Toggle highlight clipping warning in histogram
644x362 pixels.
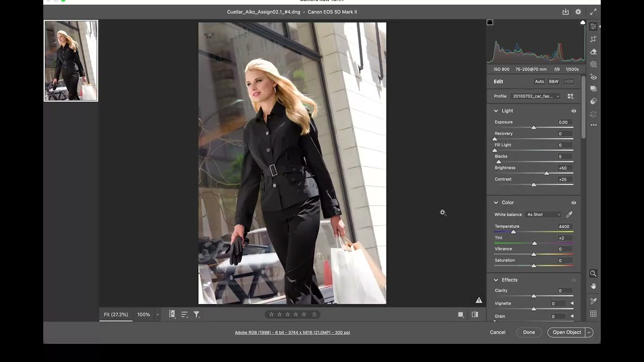pyautogui.click(x=583, y=22)
